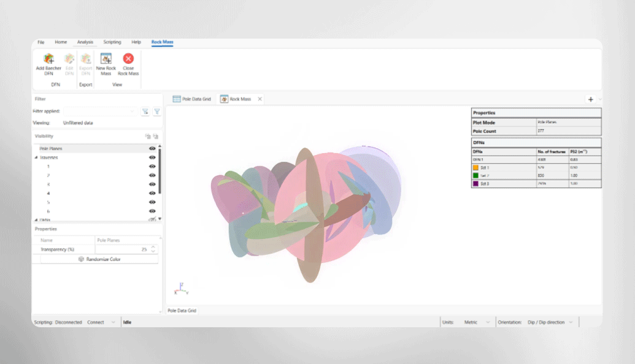Screen dimensions: 635x364
Task: Click the Rock Mass tab icon
Action: click(x=224, y=99)
